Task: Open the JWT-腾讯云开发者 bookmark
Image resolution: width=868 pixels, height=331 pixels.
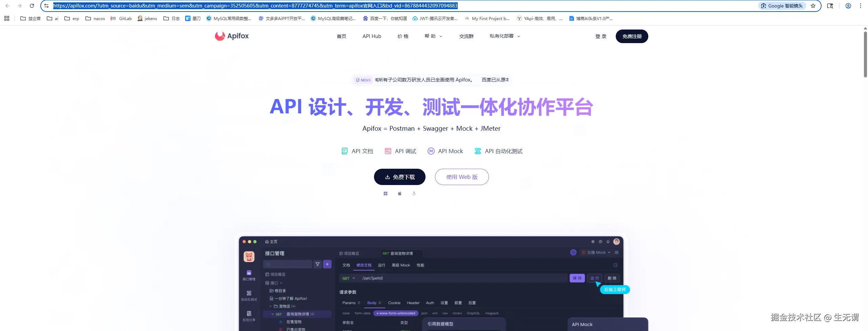Action: tap(435, 18)
